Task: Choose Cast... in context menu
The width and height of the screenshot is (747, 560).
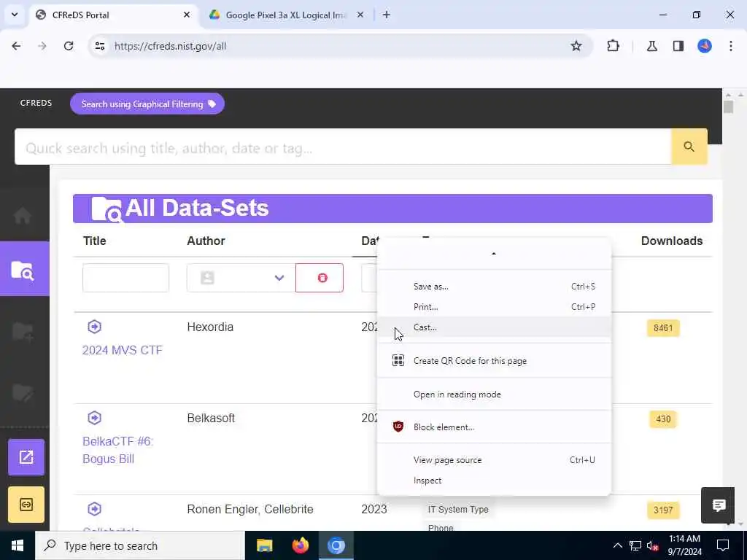Action: click(494, 327)
